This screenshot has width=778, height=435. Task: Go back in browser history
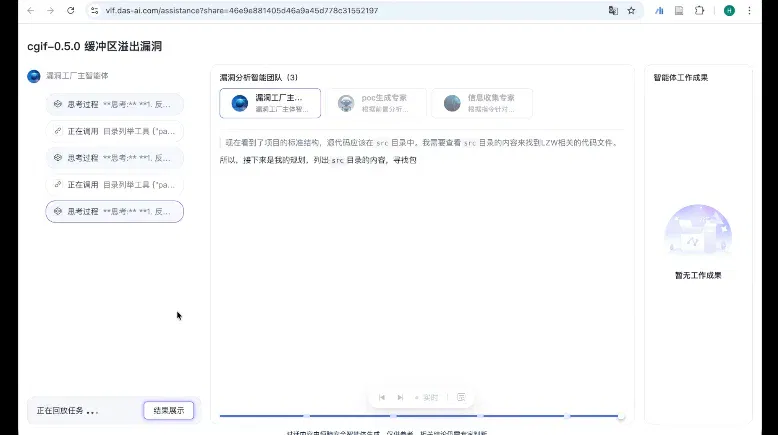coord(31,10)
